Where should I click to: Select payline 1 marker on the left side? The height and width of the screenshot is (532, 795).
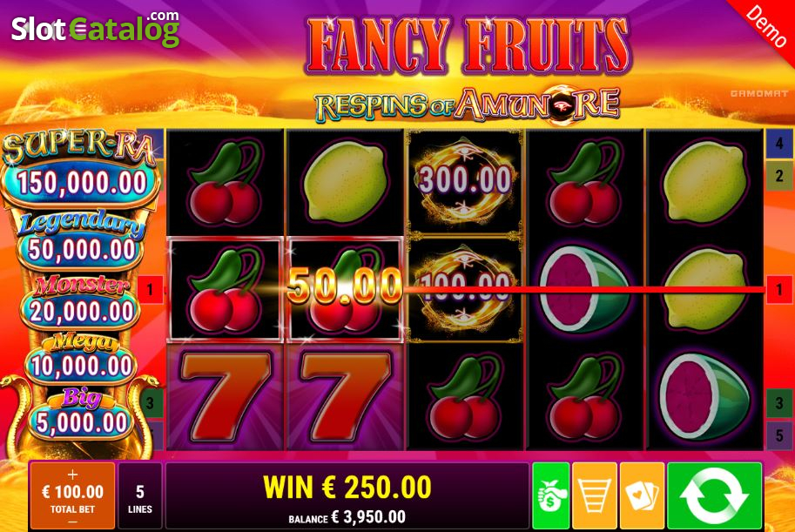tap(150, 290)
